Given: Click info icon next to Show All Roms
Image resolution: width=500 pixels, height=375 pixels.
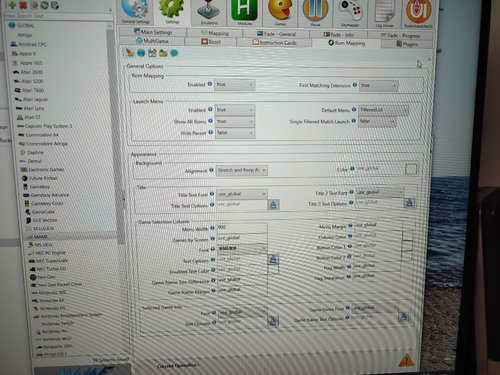Looking at the screenshot, I should point(210,121).
